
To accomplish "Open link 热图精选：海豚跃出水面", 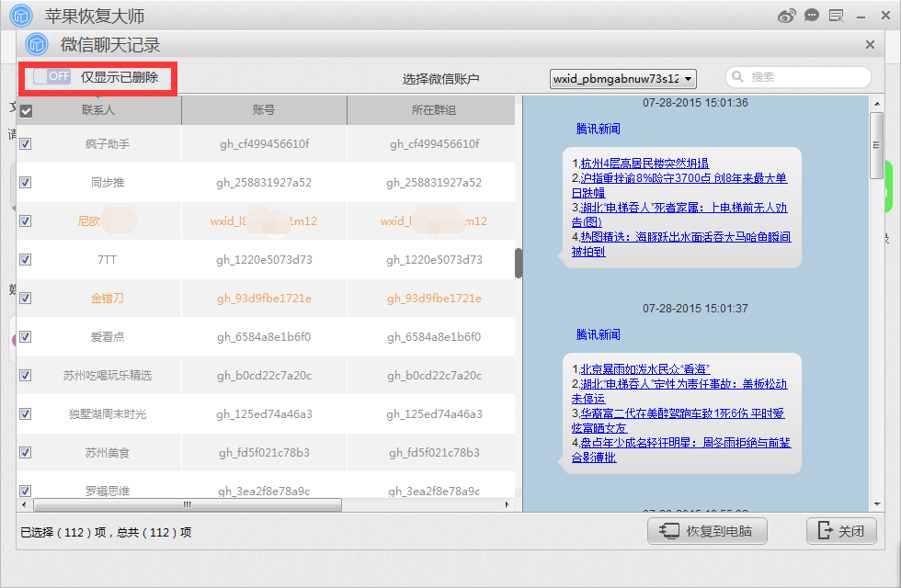I will pos(681,244).
